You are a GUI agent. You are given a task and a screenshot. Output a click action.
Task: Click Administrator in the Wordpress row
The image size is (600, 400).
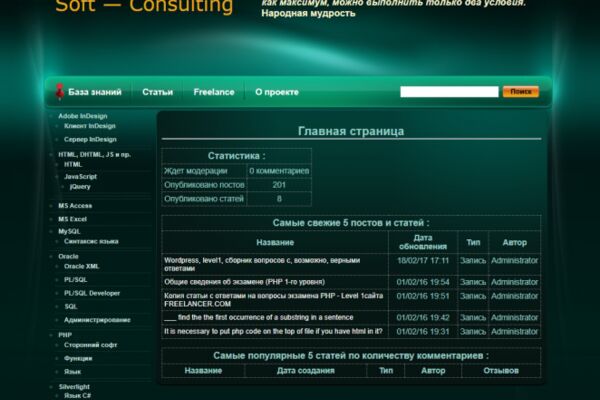(x=514, y=261)
